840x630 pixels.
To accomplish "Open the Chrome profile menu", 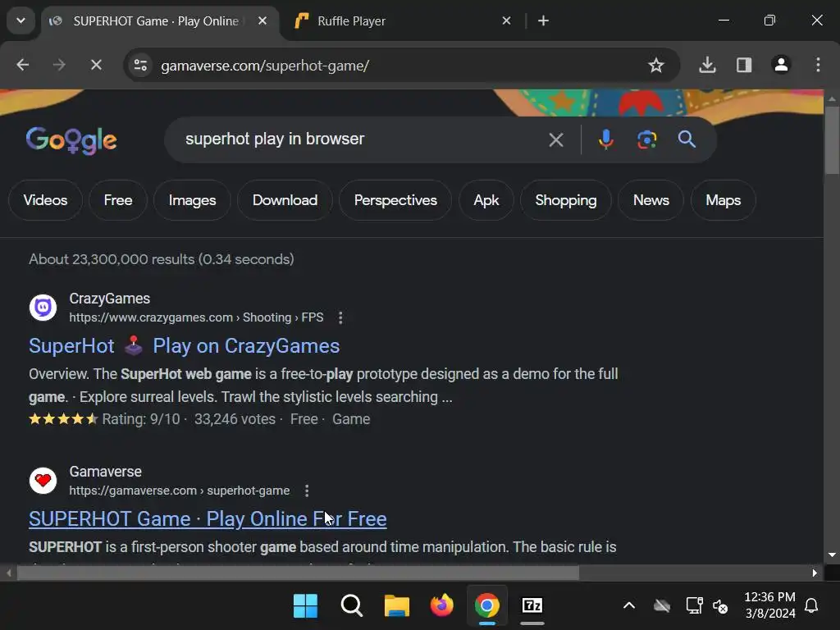I will click(x=781, y=66).
